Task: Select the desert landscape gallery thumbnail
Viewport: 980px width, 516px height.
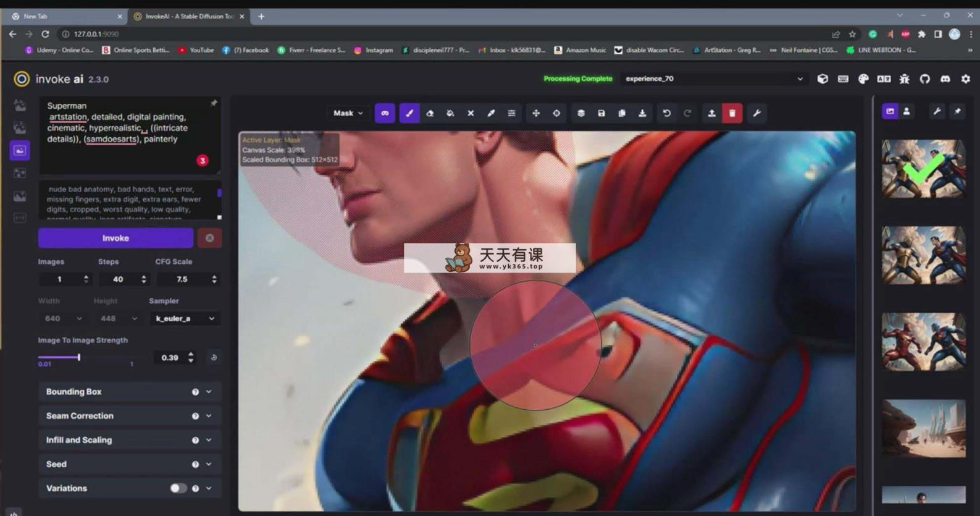Action: [924, 428]
